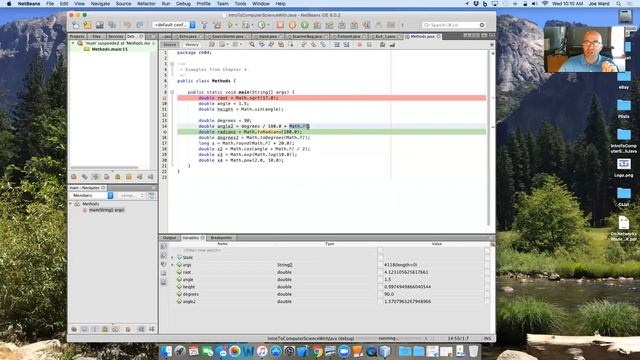Image resolution: width=640 pixels, height=360 pixels.
Task: Click the eBay folder on desktop
Action: point(624,80)
